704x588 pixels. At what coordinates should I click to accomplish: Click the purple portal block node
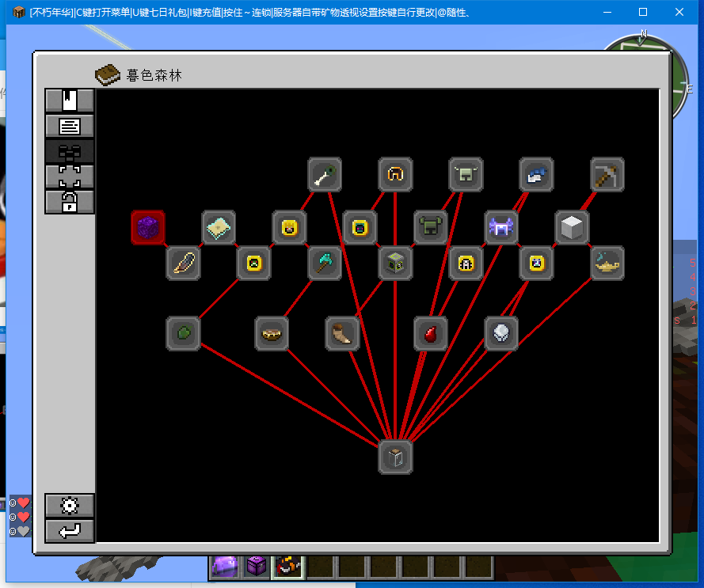point(148,228)
